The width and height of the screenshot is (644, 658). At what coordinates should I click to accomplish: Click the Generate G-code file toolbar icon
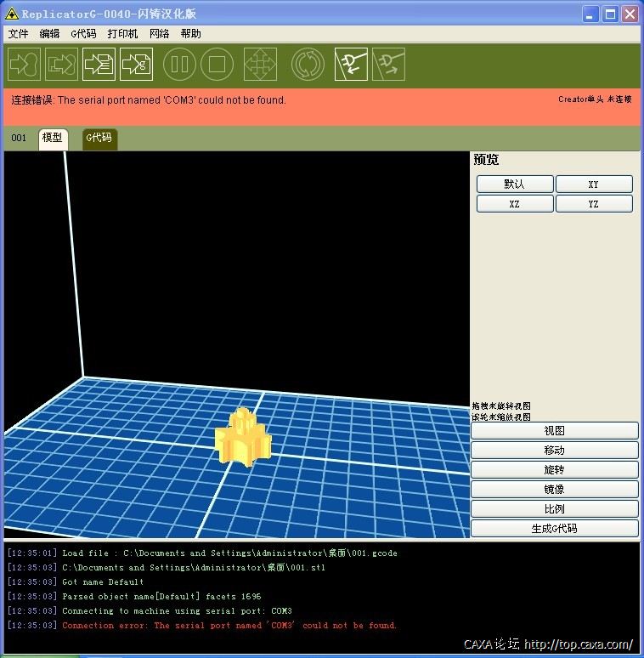(x=136, y=65)
